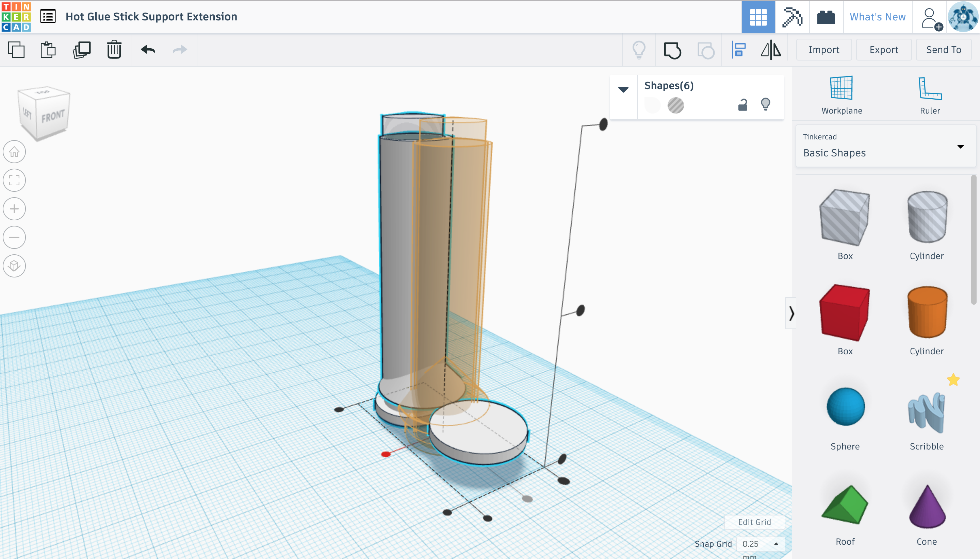Click the Duplicate and repeat icon

pyautogui.click(x=81, y=50)
